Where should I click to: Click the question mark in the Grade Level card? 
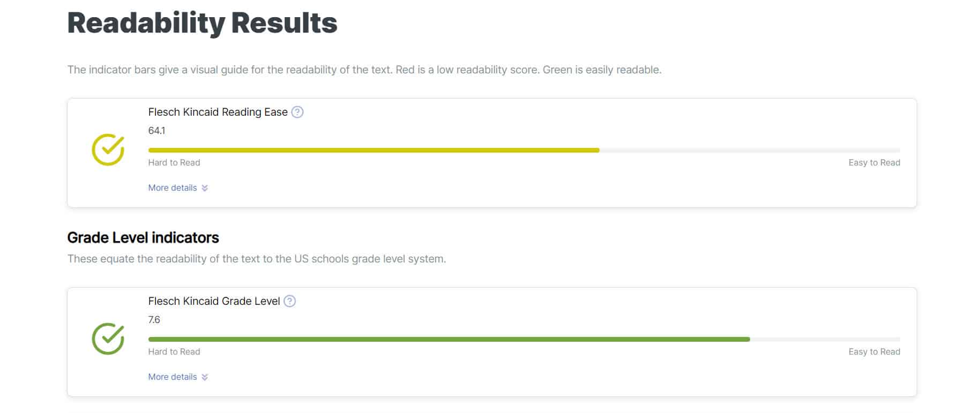[289, 301]
